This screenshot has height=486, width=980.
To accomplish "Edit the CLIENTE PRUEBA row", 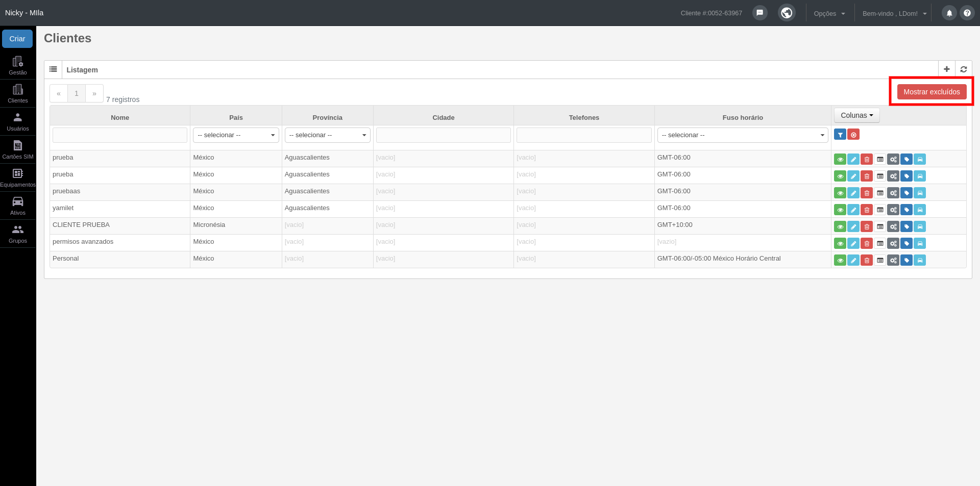I will [853, 226].
